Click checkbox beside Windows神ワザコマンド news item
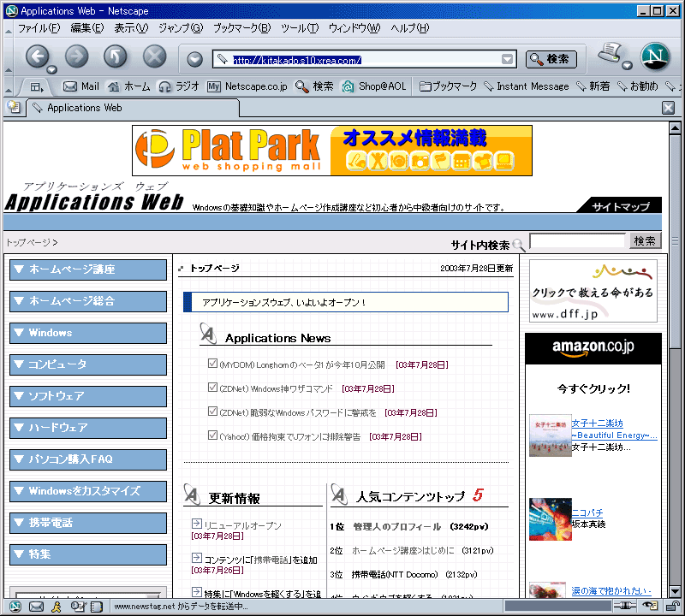The image size is (685, 616). coord(212,388)
